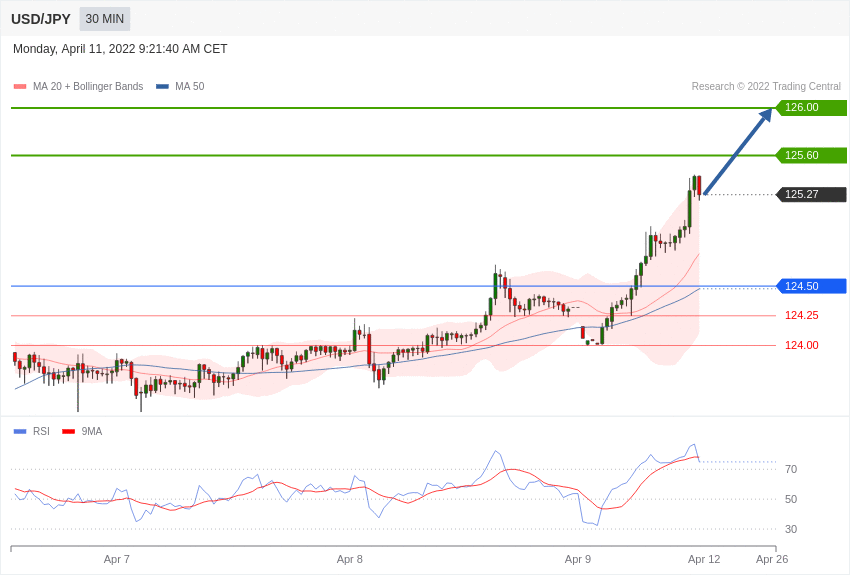Click the RSI 70 axis value

[x=791, y=469]
